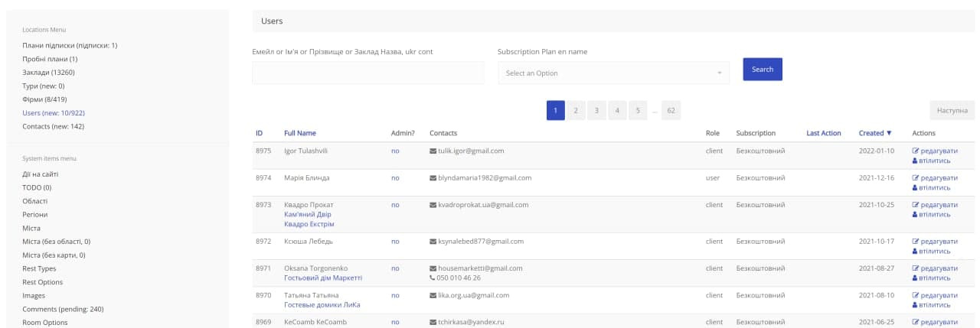Click edit icon for Igor Tulashvili
Viewport: 980px width, 328px height.
pos(916,151)
